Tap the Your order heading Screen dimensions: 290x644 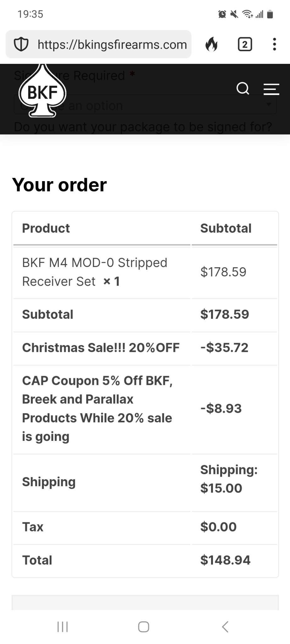(x=59, y=185)
